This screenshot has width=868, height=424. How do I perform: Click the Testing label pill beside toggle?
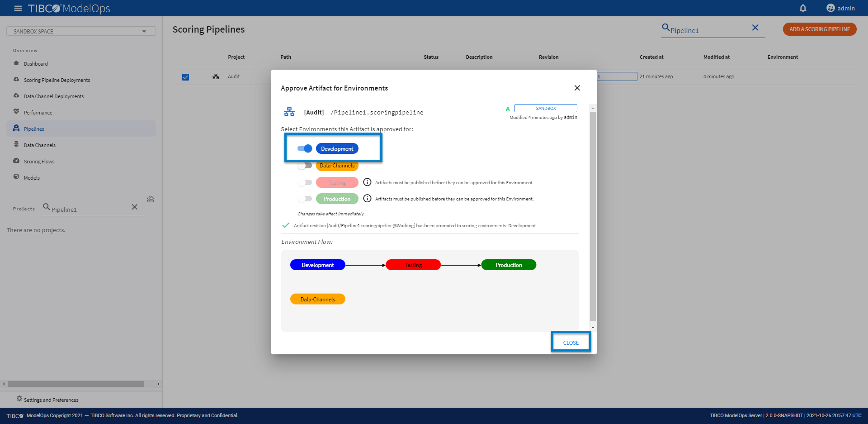point(337,182)
